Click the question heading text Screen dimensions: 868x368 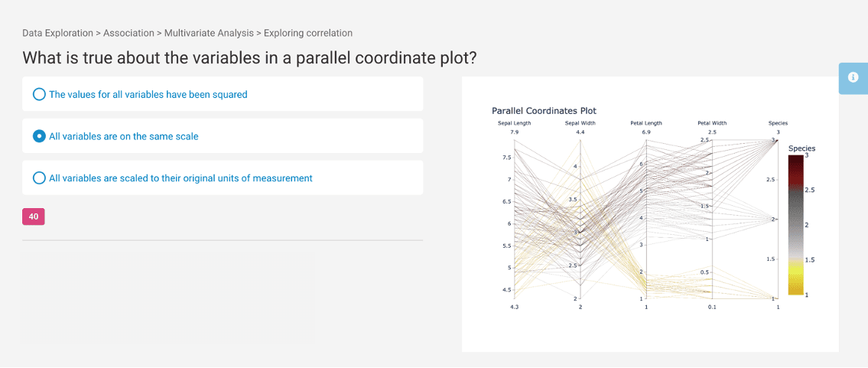tap(249, 58)
